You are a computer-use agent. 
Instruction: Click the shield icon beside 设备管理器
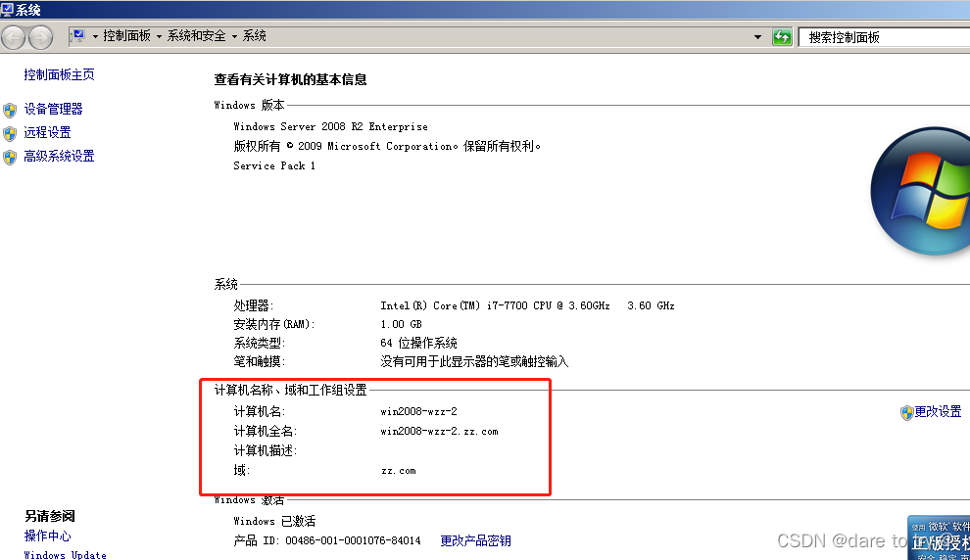click(9, 110)
